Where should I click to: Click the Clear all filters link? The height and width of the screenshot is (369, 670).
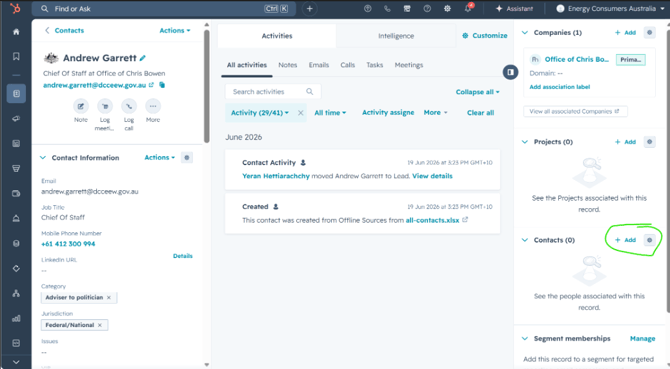coord(480,113)
